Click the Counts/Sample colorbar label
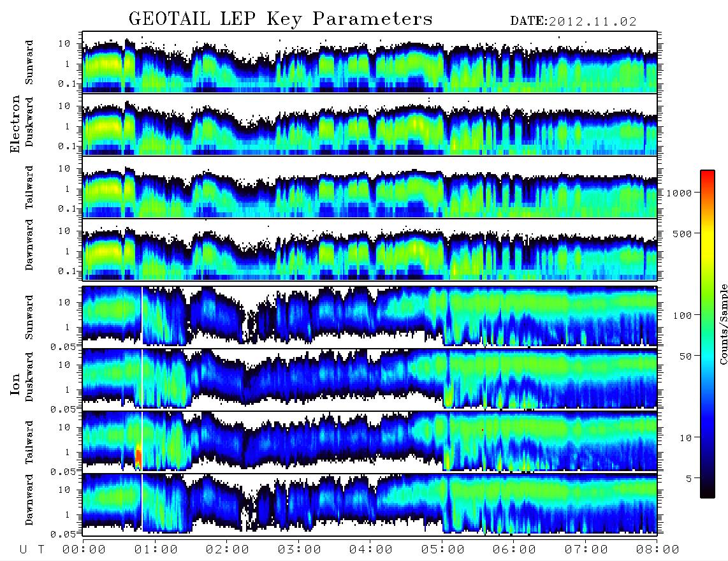Screen dimensions: 728x561 [723, 324]
